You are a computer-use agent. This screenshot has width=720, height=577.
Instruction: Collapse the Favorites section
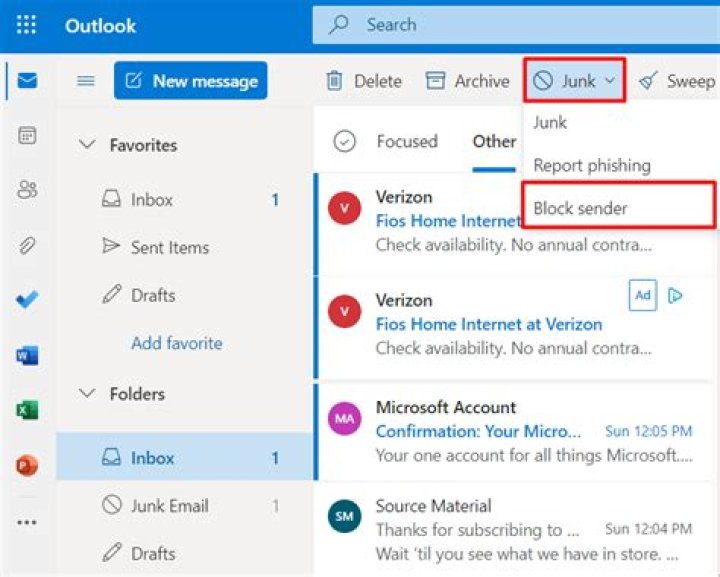click(x=87, y=145)
